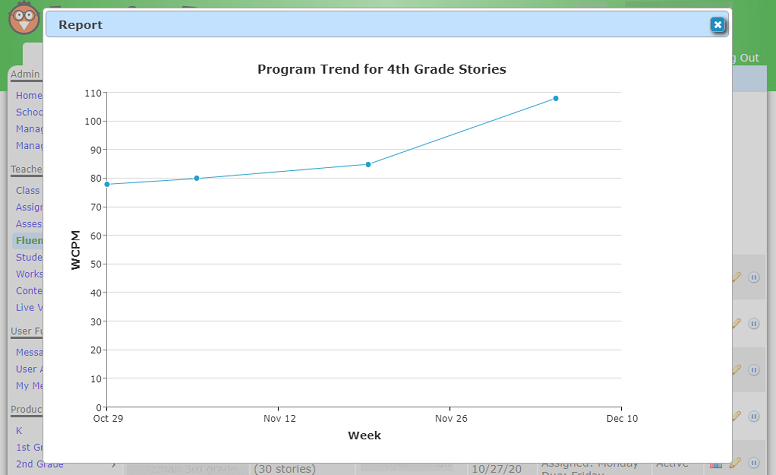This screenshot has width=776, height=475.
Task: Click the middle pause icon of the five
Action: [754, 370]
